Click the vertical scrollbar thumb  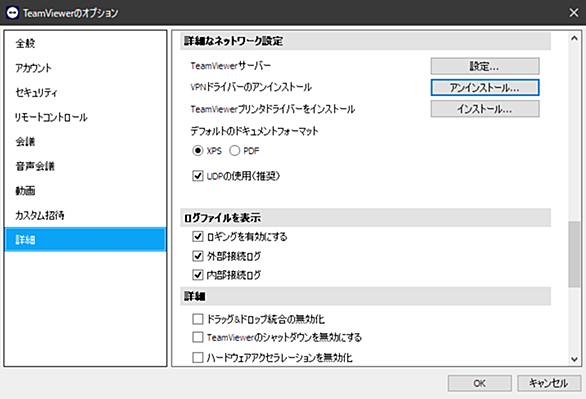tap(574, 254)
